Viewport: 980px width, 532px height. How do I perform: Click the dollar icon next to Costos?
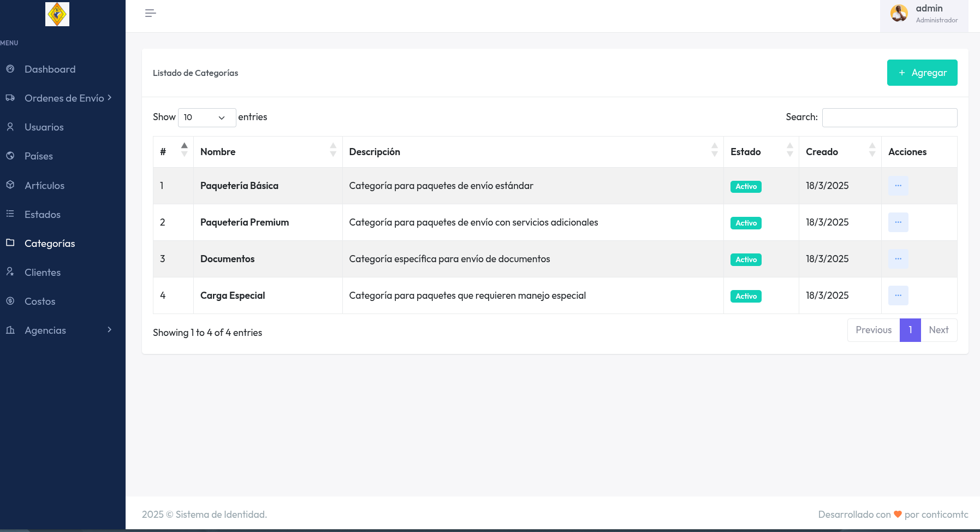coord(10,300)
